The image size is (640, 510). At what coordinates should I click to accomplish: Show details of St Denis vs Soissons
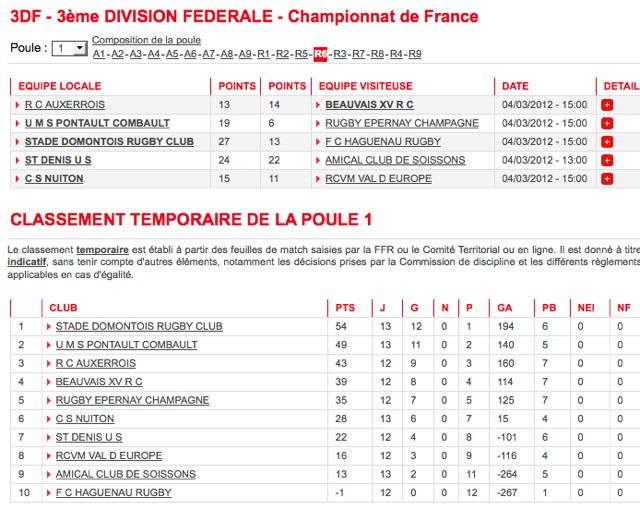[x=607, y=160]
